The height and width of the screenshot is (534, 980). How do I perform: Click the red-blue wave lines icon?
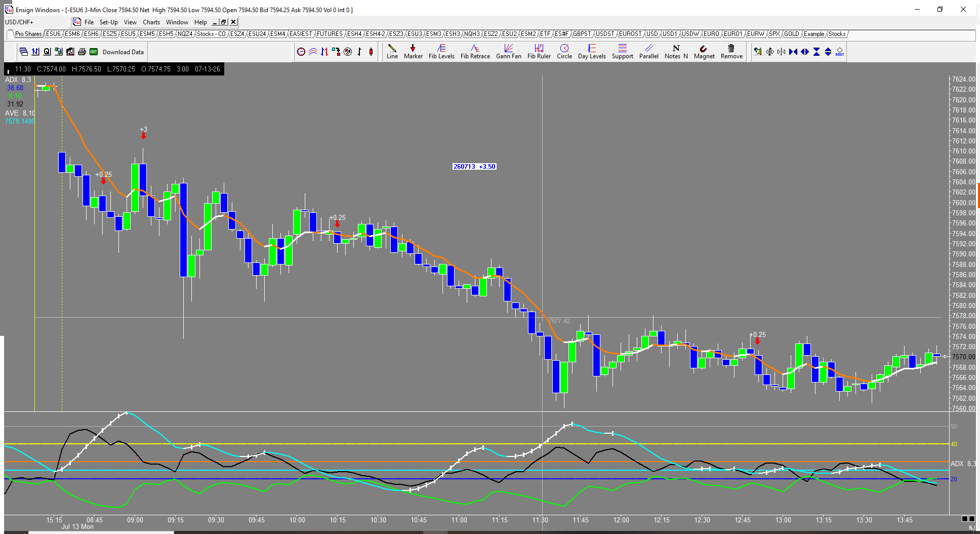click(313, 52)
